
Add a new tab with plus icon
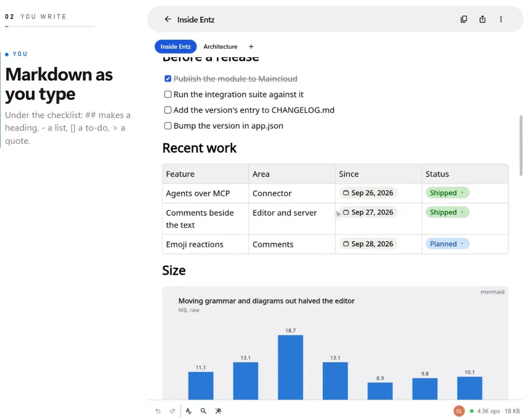tap(251, 46)
